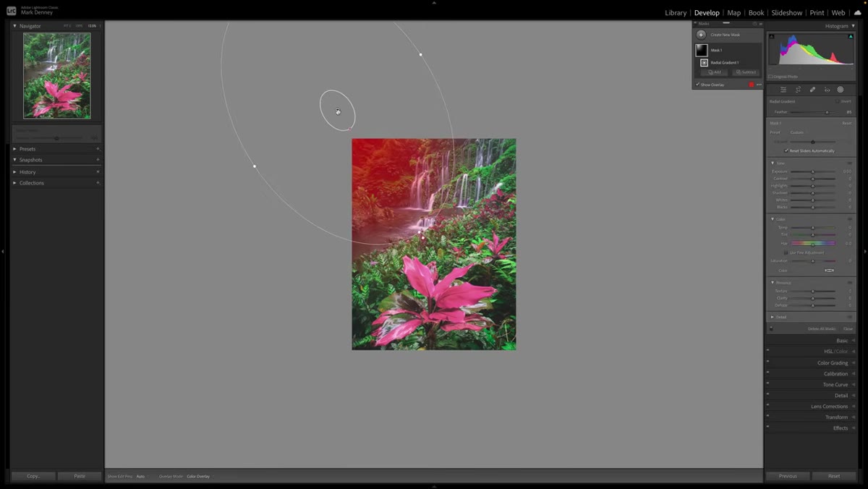This screenshot has width=868, height=489.
Task: Select the Edit sliders tool icon
Action: pyautogui.click(x=783, y=90)
